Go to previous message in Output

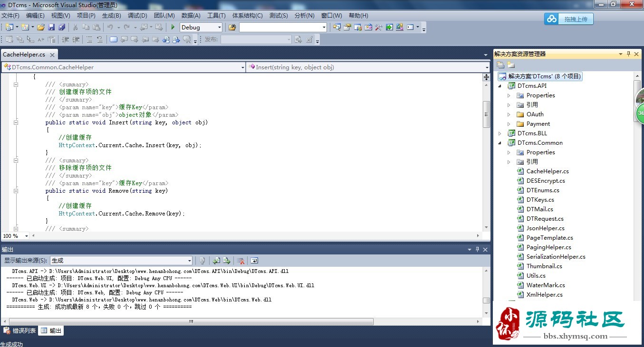(x=216, y=261)
